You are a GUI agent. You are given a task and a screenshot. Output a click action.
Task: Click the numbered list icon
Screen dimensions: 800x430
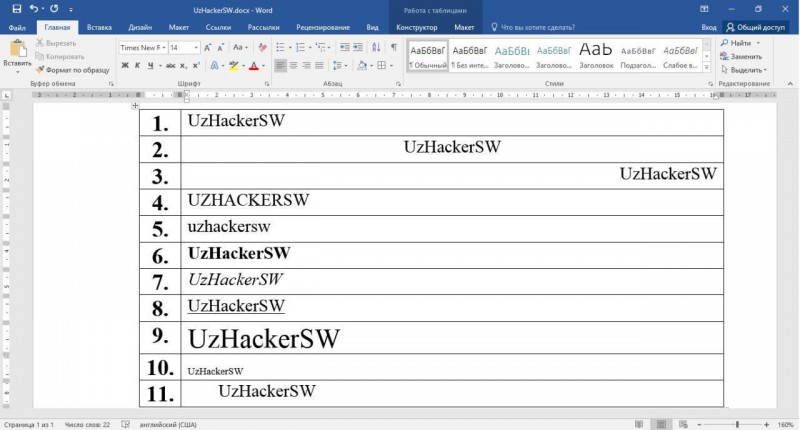[x=300, y=47]
